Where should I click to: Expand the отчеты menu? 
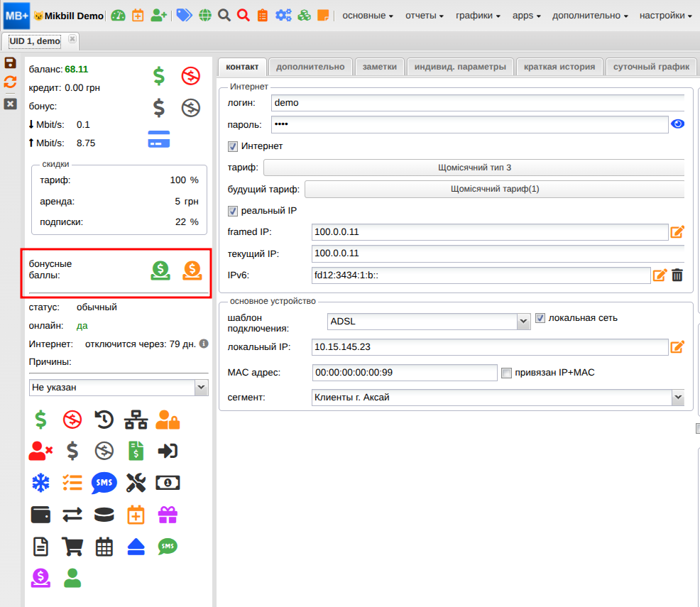(424, 16)
